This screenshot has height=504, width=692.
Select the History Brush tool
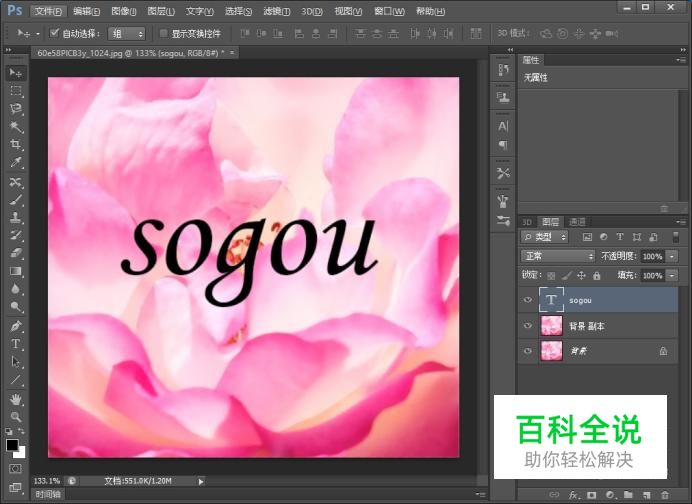(16, 235)
